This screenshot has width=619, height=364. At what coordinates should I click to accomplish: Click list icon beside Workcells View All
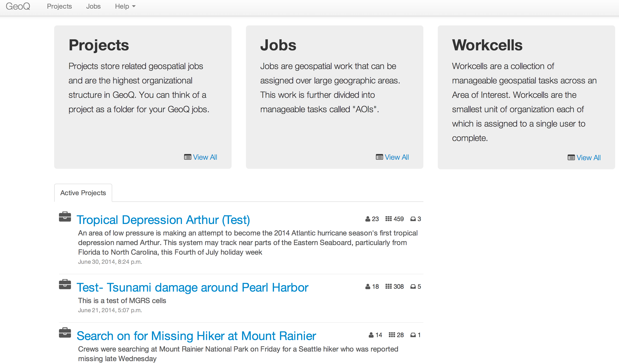click(x=571, y=158)
